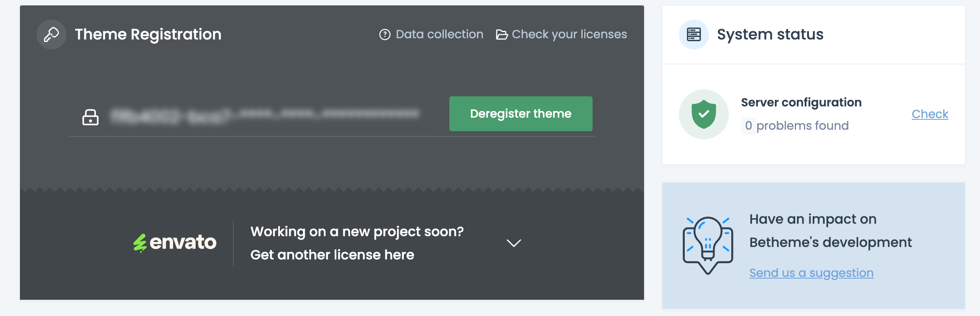This screenshot has height=316, width=980.
Task: Click "Working on a new project soon?" text
Action: click(x=357, y=232)
